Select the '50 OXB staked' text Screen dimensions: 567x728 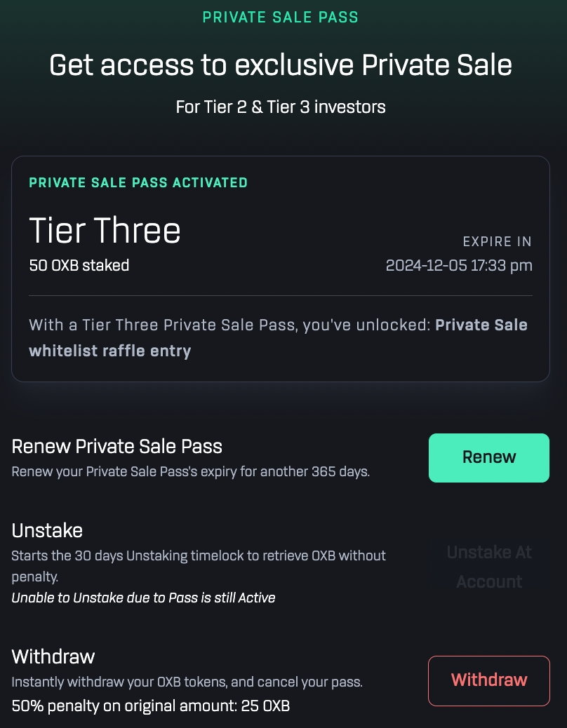click(x=79, y=266)
